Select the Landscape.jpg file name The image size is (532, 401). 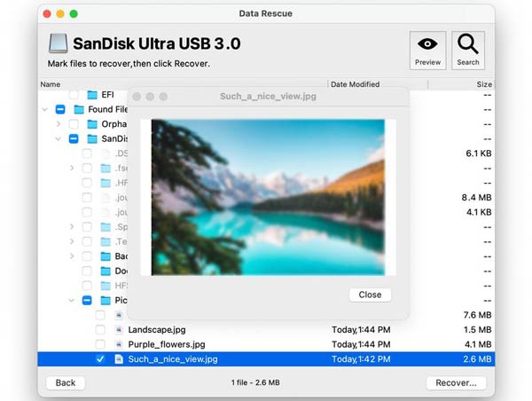(157, 330)
